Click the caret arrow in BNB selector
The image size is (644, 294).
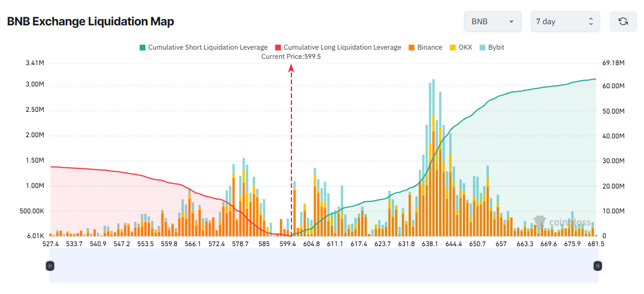[x=511, y=22]
